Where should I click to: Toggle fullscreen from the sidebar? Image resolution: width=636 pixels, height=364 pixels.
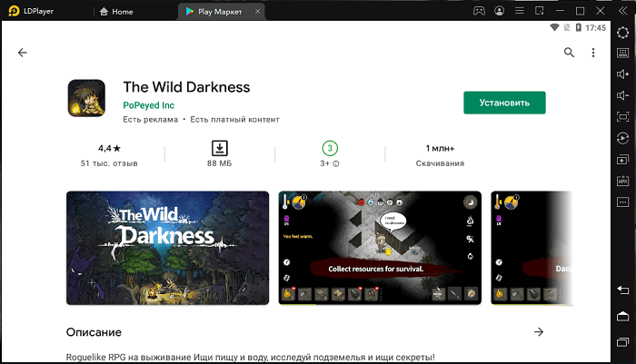[622, 117]
